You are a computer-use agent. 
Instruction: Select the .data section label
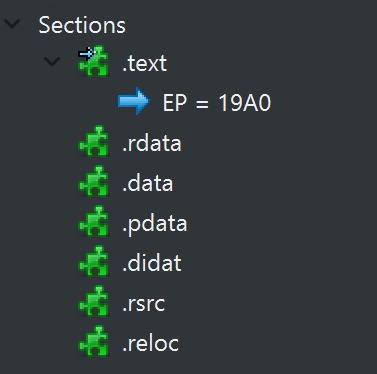pyautogui.click(x=147, y=183)
